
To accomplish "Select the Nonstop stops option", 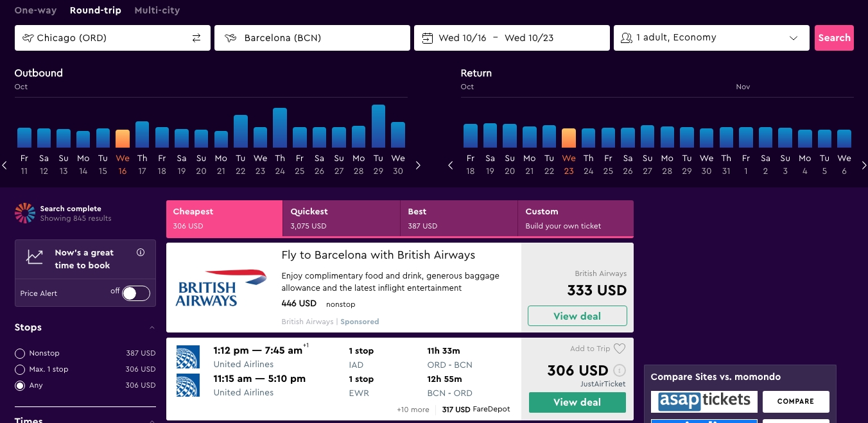I will tap(20, 354).
